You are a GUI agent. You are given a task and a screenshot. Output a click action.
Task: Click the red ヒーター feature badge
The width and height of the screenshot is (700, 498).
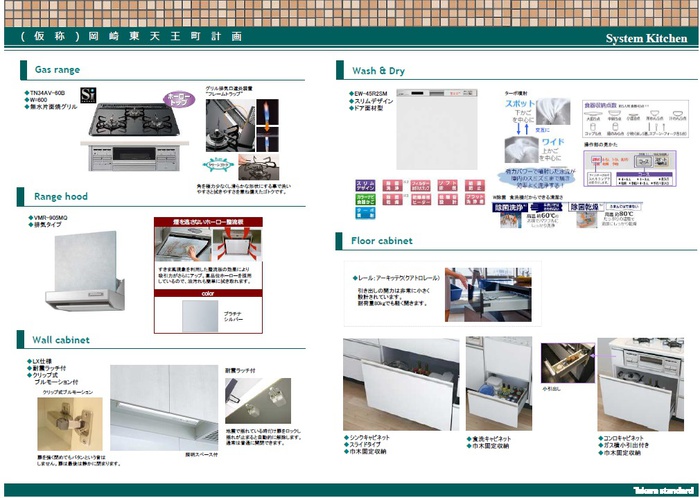[x=420, y=199]
